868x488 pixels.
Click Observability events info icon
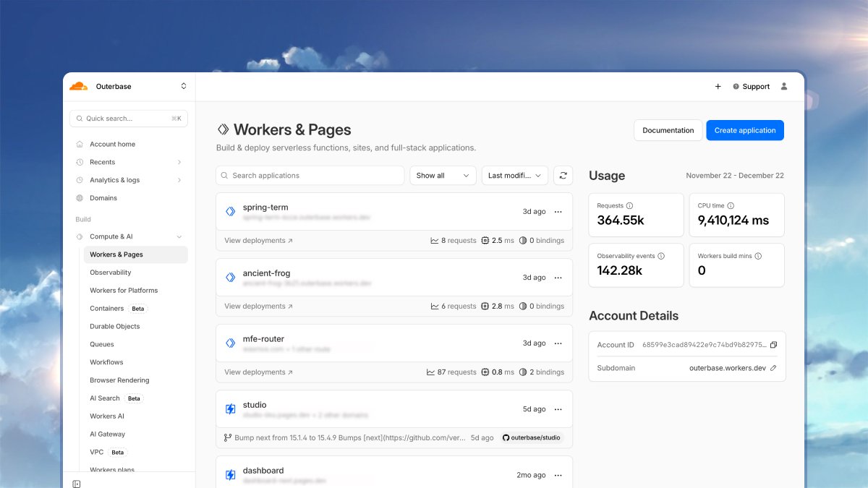pos(661,256)
